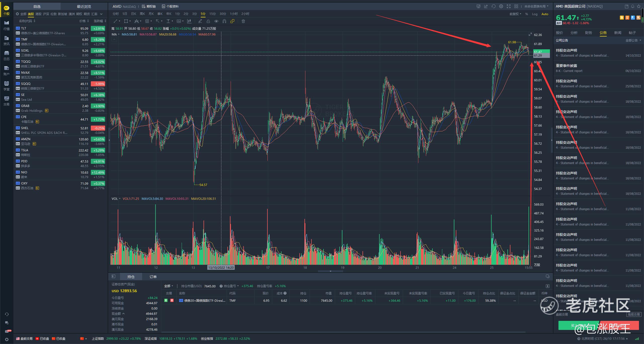Toggle the 卖 sell filter in positions row

coord(172,300)
